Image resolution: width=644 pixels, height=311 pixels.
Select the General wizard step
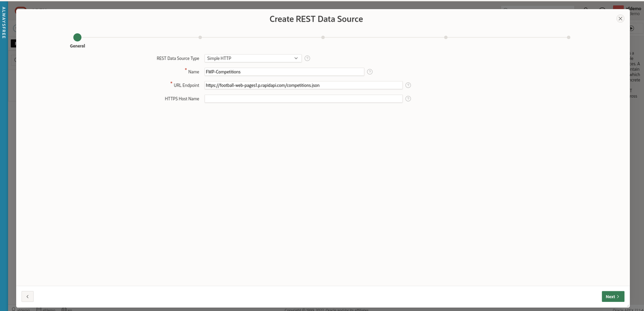(x=77, y=37)
